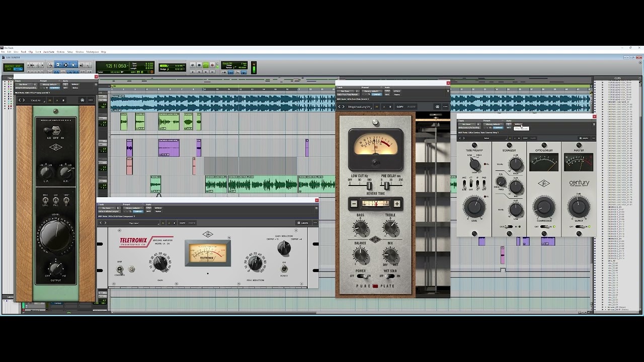
Task: Toggle the Pure Plate Wet Solo switch
Action: tap(389, 276)
